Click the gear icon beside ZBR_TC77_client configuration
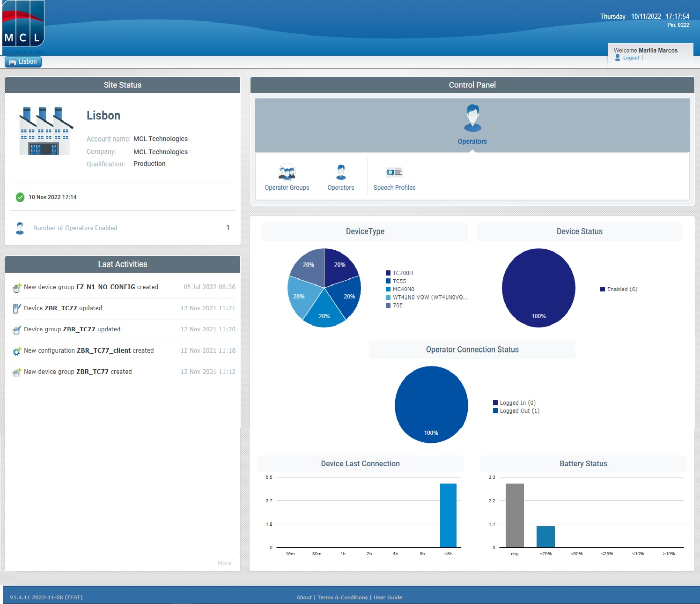 17,350
